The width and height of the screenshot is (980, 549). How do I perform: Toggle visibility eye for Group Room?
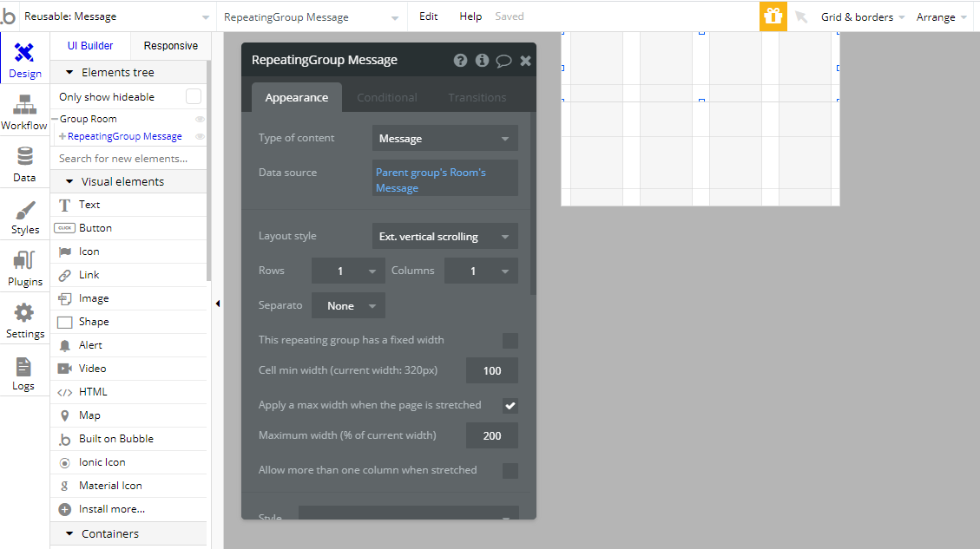tap(200, 119)
